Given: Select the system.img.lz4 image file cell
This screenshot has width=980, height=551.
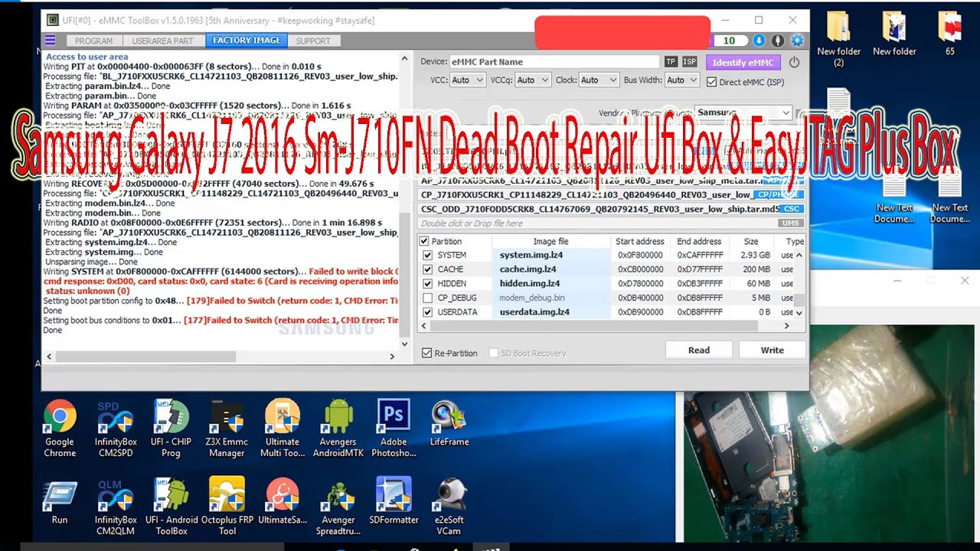Looking at the screenshot, I should (x=550, y=255).
